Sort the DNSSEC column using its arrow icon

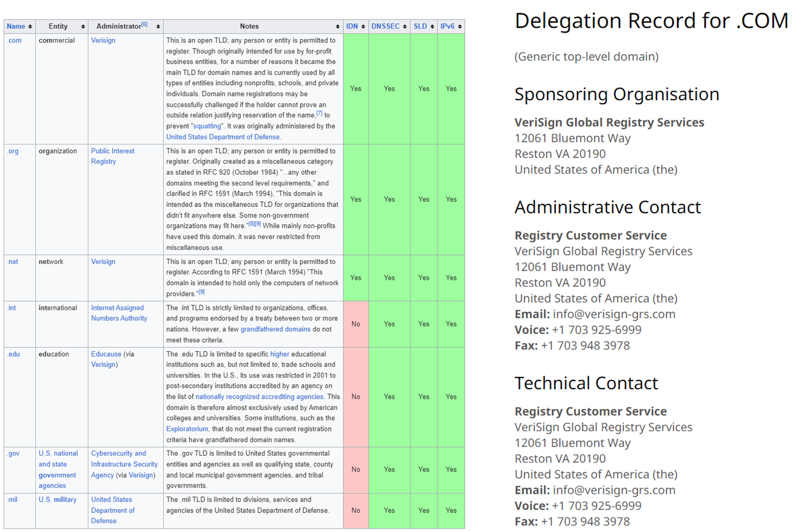pyautogui.click(x=405, y=27)
